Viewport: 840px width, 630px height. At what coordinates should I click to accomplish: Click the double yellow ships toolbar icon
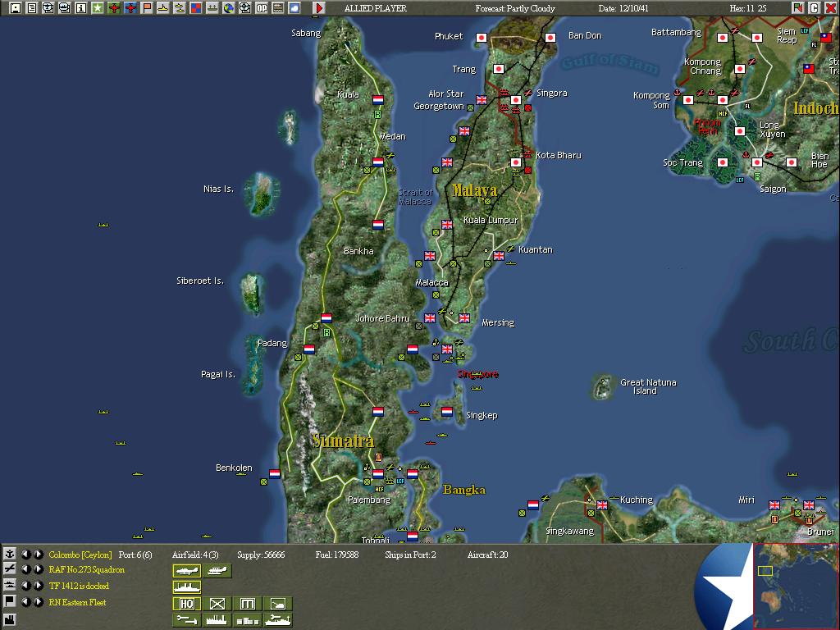(x=180, y=8)
